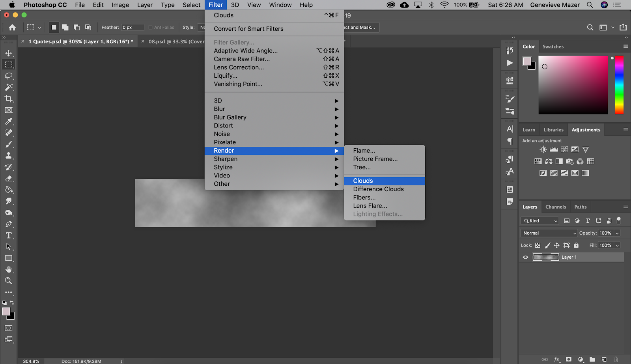Expand the workspace switcher arrow
The width and height of the screenshot is (631, 364).
click(612, 28)
